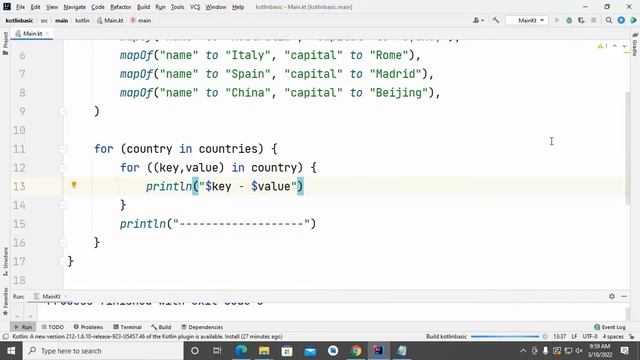Select the Main.kt editor tab
Image resolution: width=640 pixels, height=360 pixels.
coord(32,33)
